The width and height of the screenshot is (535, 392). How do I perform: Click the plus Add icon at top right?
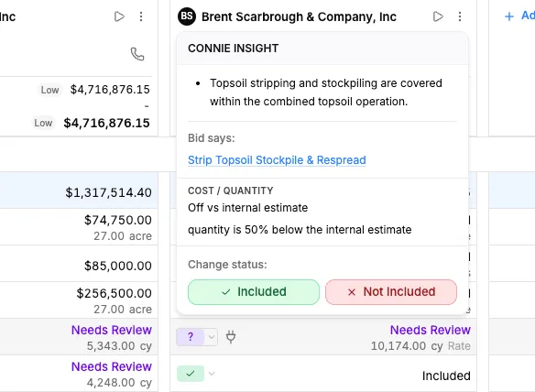[x=509, y=16]
